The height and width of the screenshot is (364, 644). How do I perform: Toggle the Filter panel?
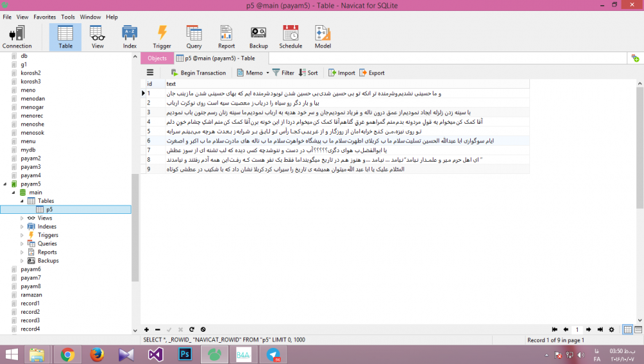[283, 73]
